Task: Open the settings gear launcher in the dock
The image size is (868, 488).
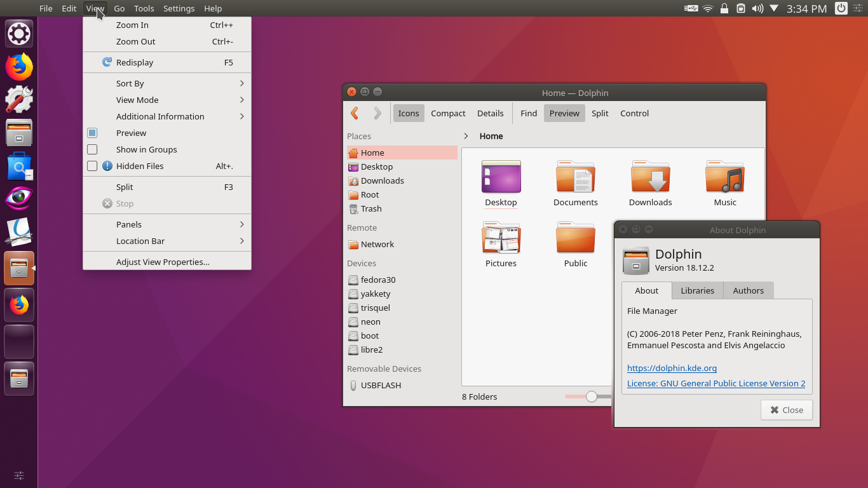Action: click(19, 34)
